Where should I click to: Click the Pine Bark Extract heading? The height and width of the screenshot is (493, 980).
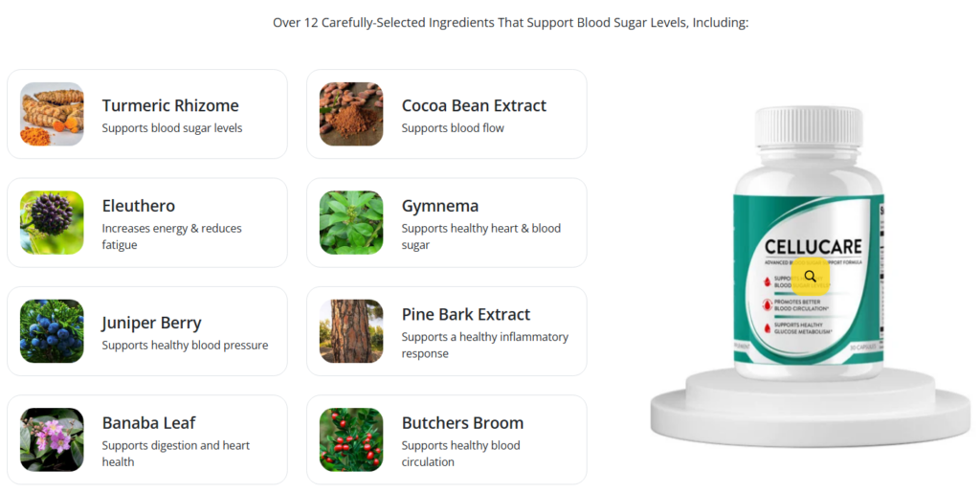(x=466, y=314)
